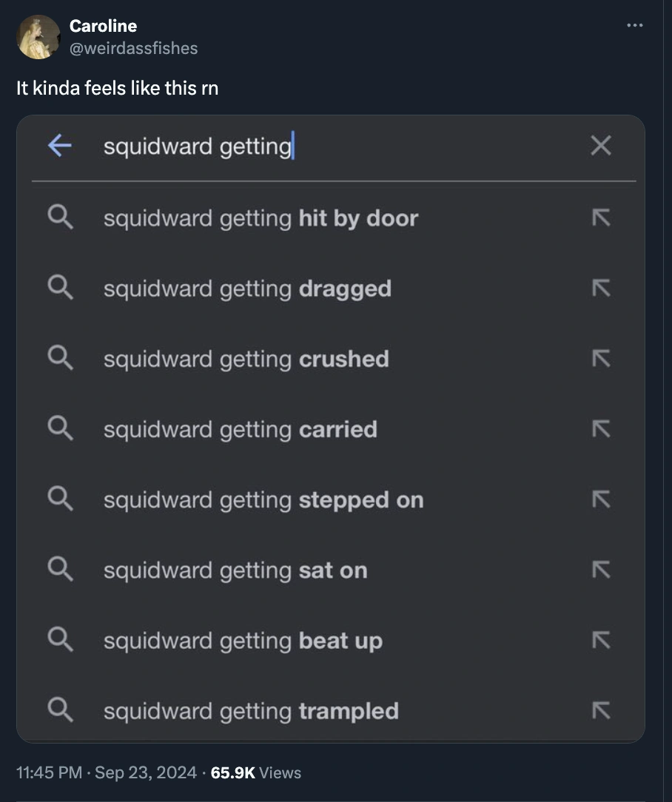Click the back arrow in search bar
672x802 pixels.
(60, 146)
